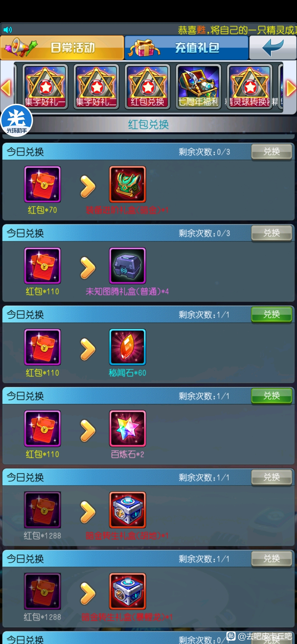This screenshot has width=297, height=644.
Task: Click the grey 兑换 button for 暗金转生礼盒(胡地)
Action: tap(272, 477)
